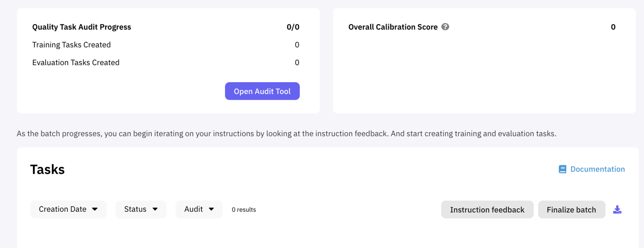This screenshot has width=644, height=248.
Task: Click the Training Tasks Created label
Action: tap(71, 45)
